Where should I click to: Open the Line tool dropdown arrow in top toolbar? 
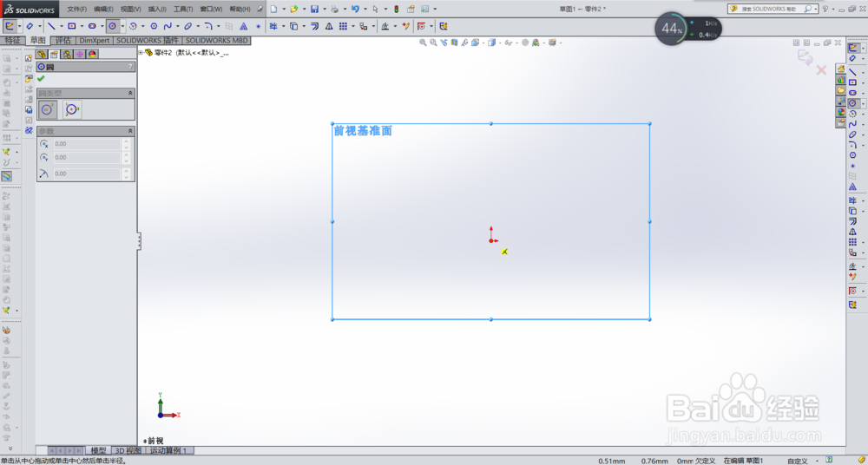(x=61, y=26)
